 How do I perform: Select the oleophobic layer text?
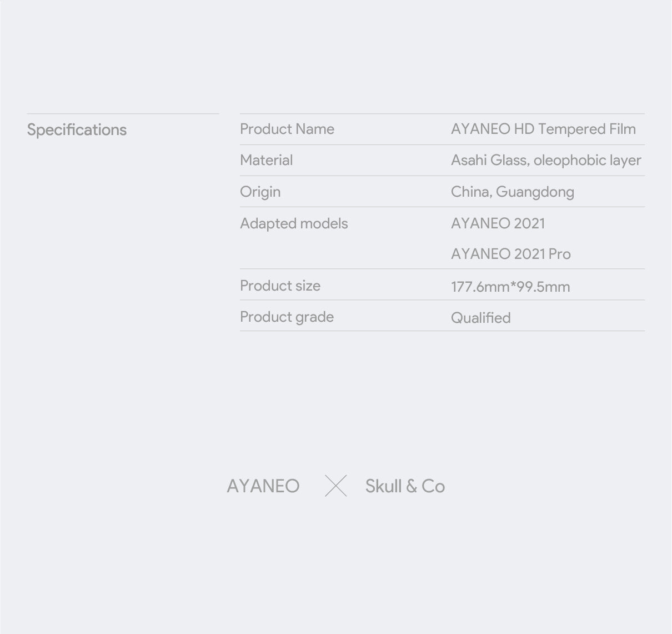pyautogui.click(x=587, y=160)
